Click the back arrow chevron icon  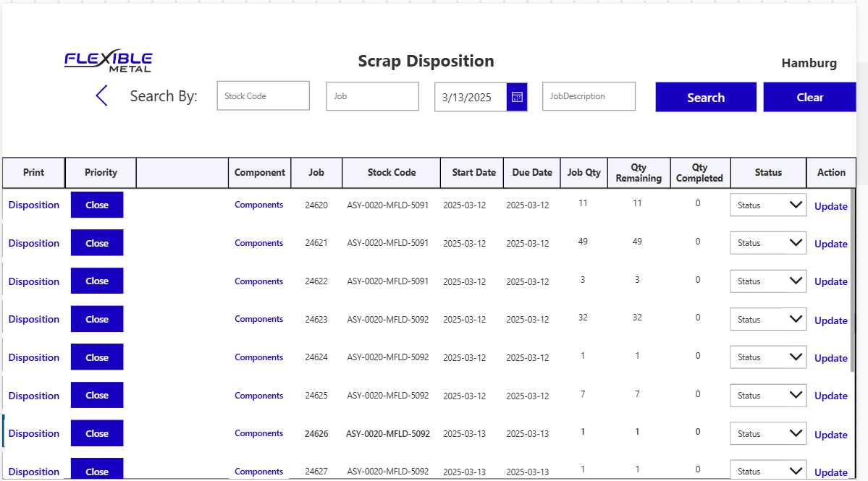pyautogui.click(x=101, y=95)
